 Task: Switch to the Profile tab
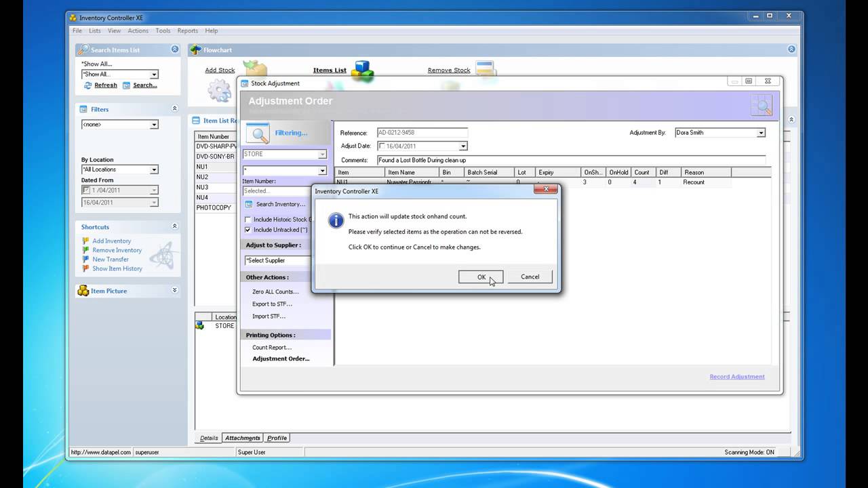coord(277,438)
